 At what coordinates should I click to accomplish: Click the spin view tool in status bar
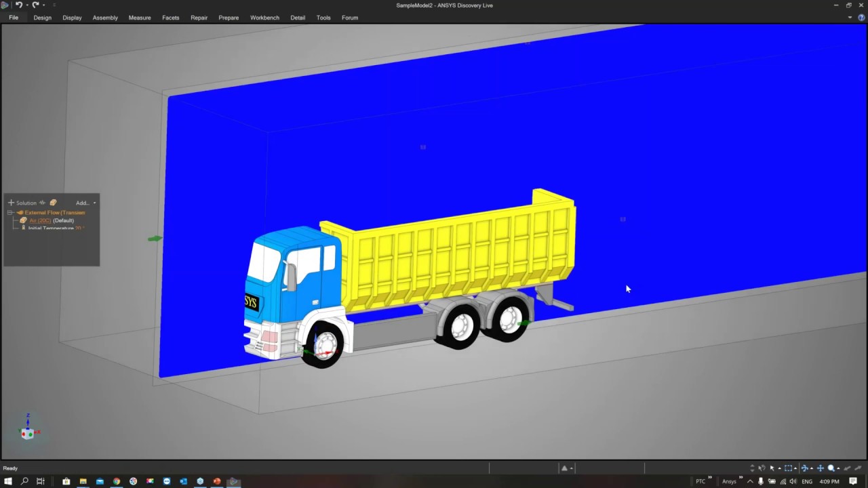click(805, 468)
